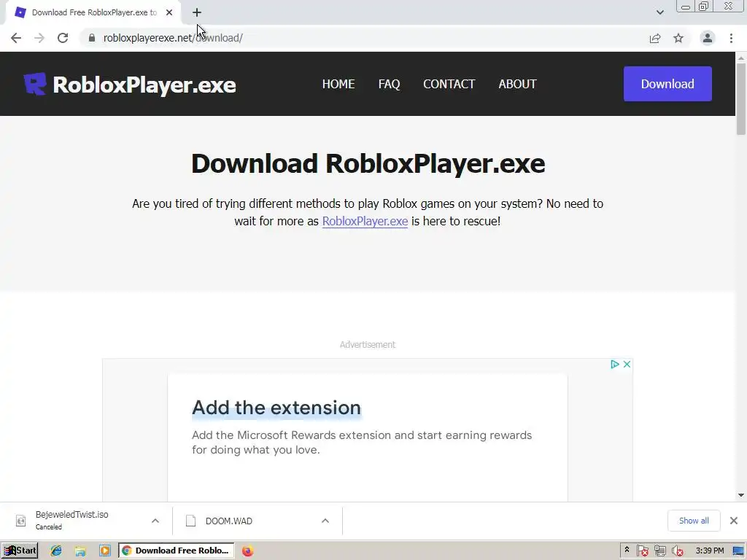Viewport: 747px width, 560px height.
Task: Show hidden system tray icons
Action: tap(627, 550)
